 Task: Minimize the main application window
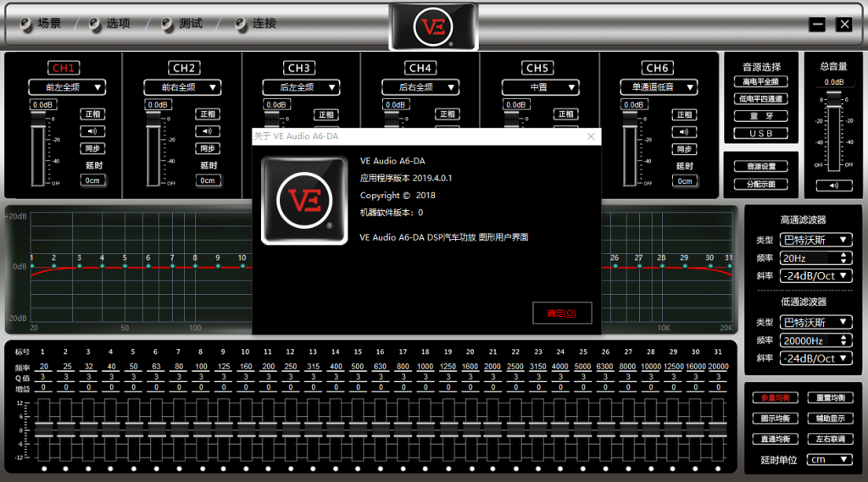click(817, 25)
